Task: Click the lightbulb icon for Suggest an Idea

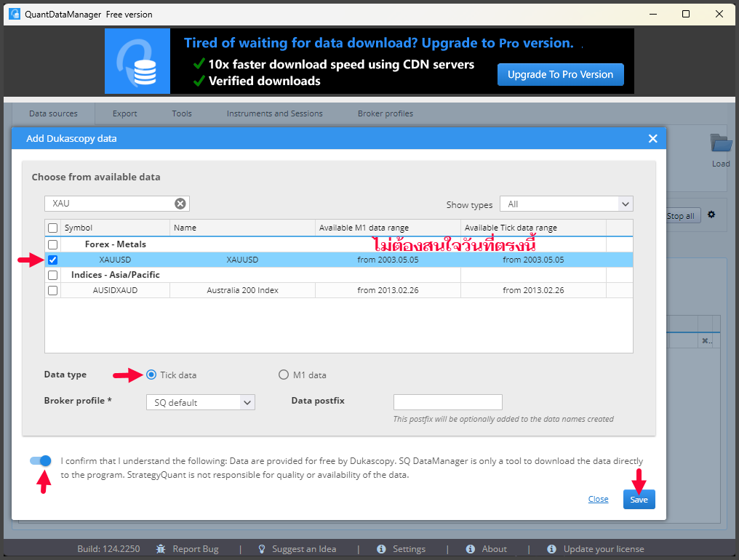Action: [262, 549]
